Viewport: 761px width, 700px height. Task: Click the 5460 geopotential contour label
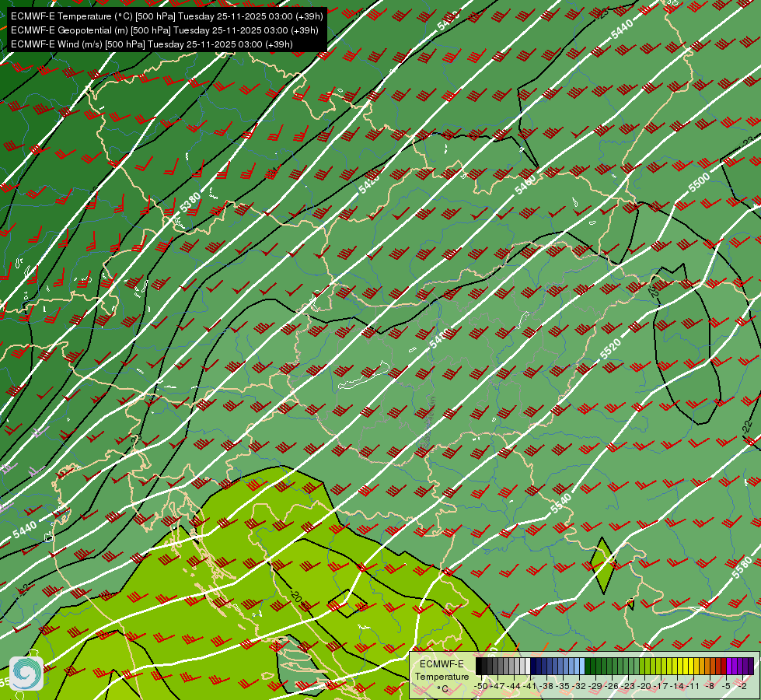(x=525, y=184)
